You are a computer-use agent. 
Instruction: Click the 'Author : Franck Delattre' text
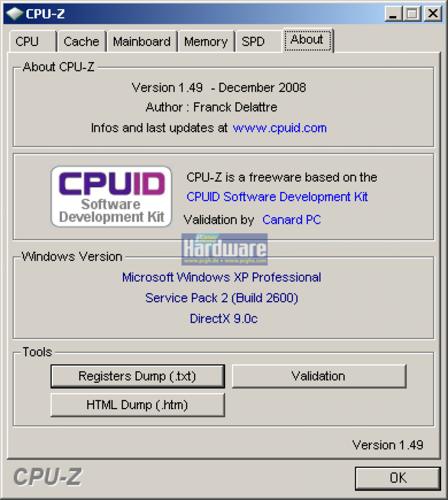[211, 107]
